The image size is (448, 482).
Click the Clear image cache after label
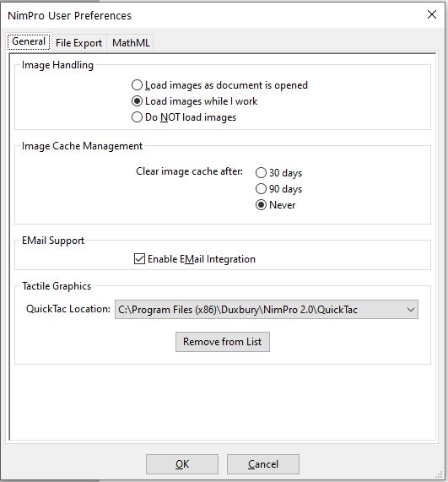(x=189, y=171)
